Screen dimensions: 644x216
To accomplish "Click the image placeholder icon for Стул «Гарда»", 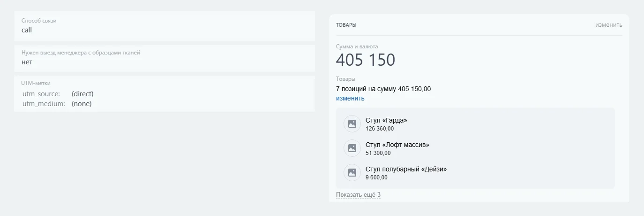I will click(x=352, y=124).
